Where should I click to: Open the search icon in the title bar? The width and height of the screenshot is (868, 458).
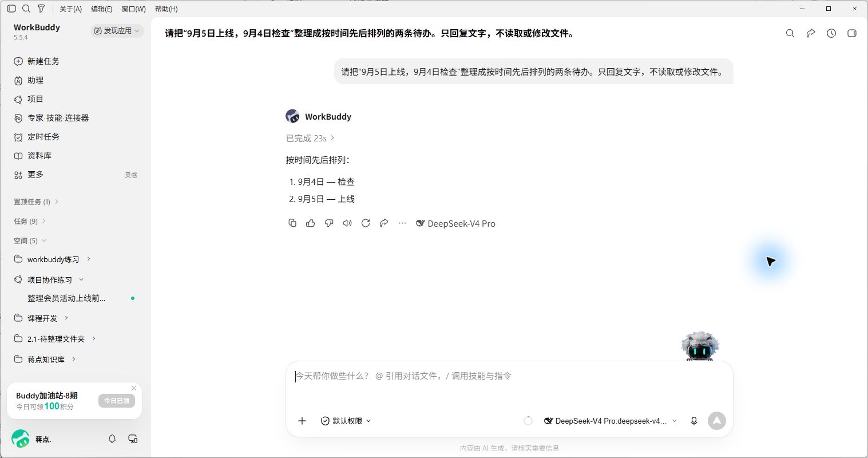(x=26, y=9)
